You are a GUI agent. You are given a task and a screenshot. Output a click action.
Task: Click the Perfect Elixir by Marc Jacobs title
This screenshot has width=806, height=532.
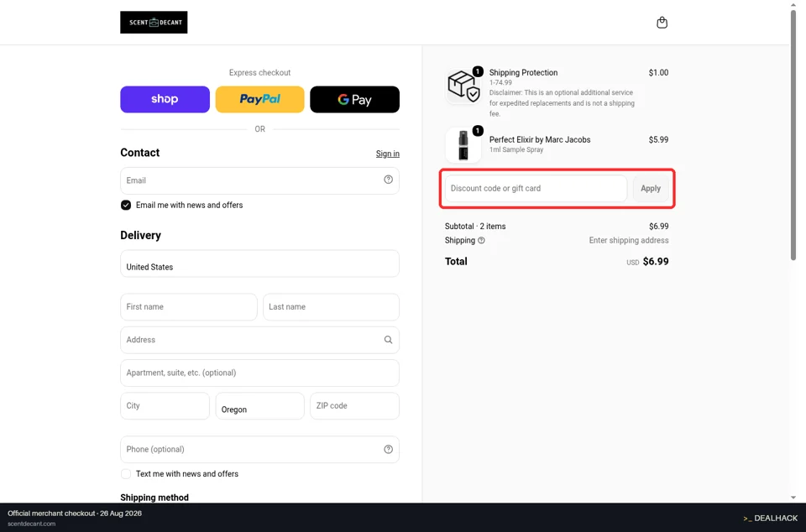540,139
